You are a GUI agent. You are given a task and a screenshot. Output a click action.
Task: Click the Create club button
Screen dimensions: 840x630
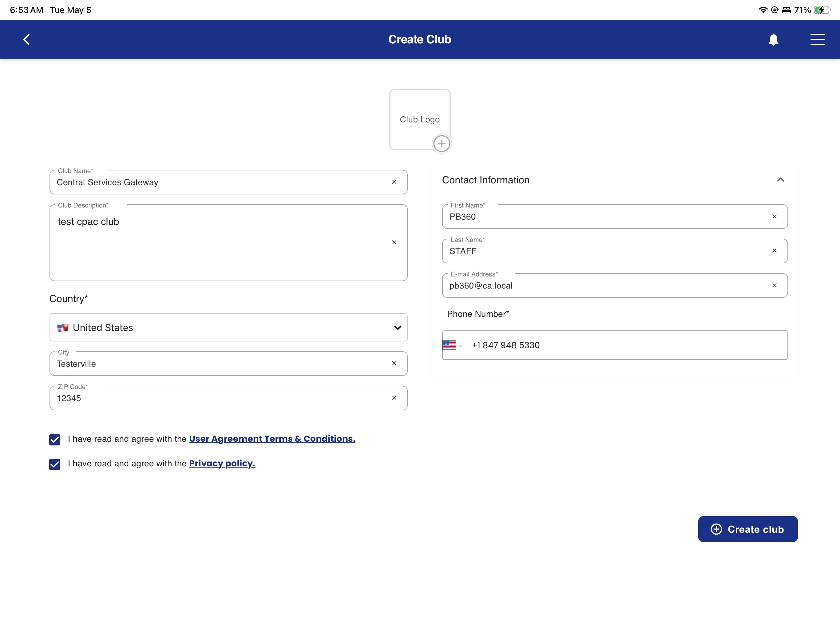[748, 529]
